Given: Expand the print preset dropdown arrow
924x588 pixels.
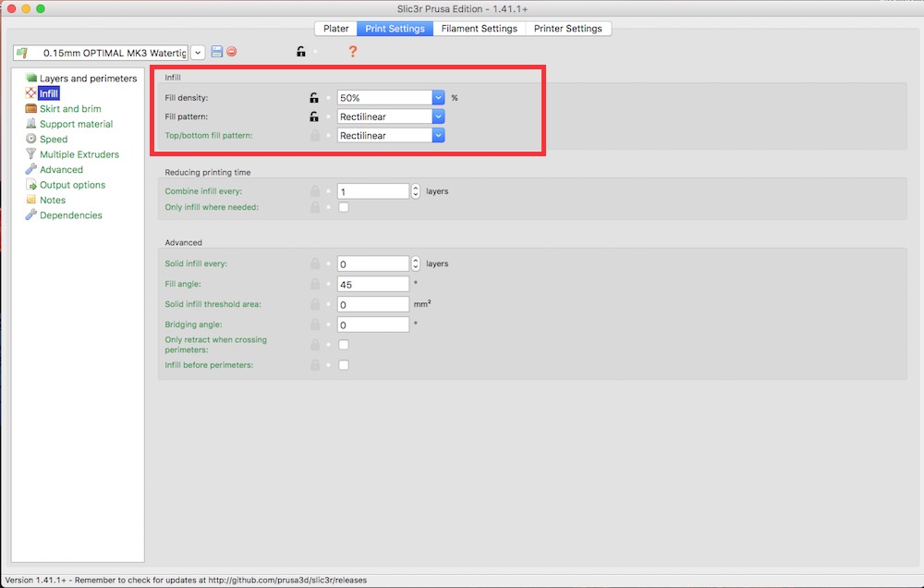Looking at the screenshot, I should [198, 53].
